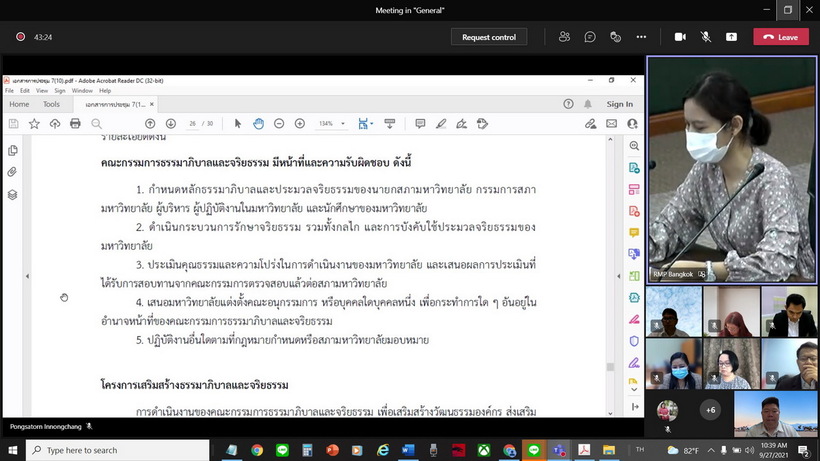Click the Protect shield icon in right pane
Screen dimensions: 820x461
[x=634, y=341]
